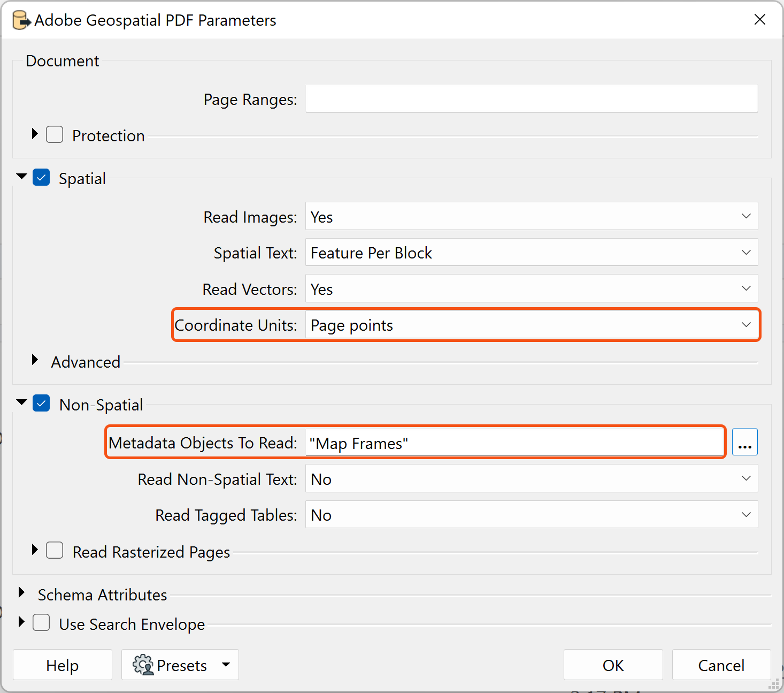Open the Read Vectors dropdown
Image resolution: width=784 pixels, height=693 pixels.
[532, 288]
